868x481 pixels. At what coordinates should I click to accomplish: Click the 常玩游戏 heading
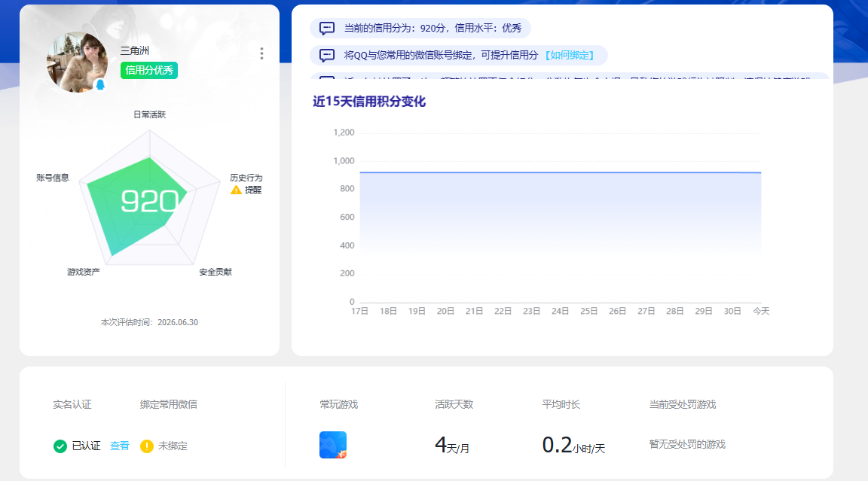[339, 405]
